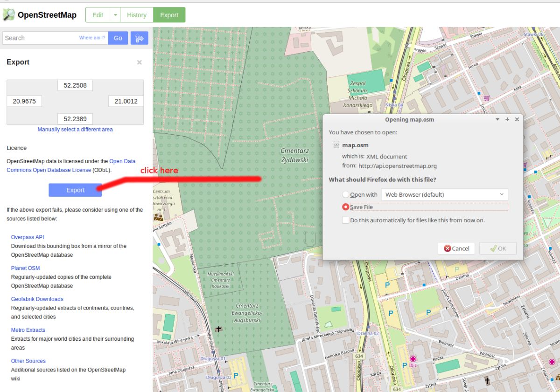Click 'Manually select a different area' link

pyautogui.click(x=75, y=129)
